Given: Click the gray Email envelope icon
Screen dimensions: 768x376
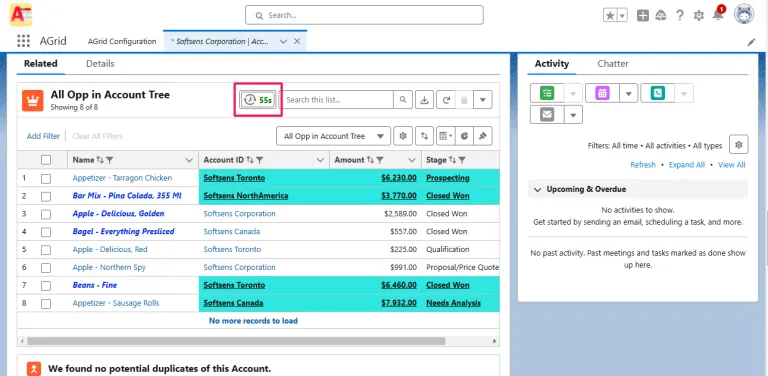Looking at the screenshot, I should pos(547,115).
